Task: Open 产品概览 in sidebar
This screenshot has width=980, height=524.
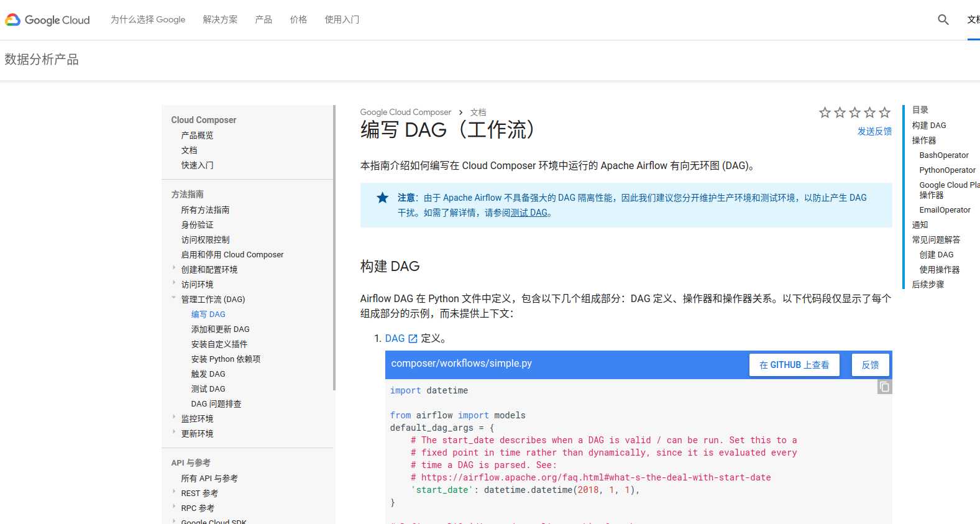Action: (x=197, y=136)
